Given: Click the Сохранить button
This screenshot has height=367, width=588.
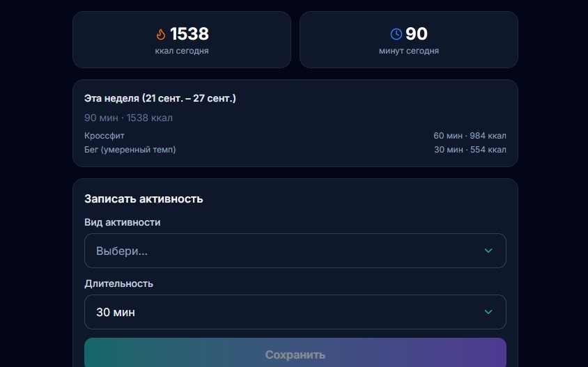Looking at the screenshot, I should coord(295,353).
